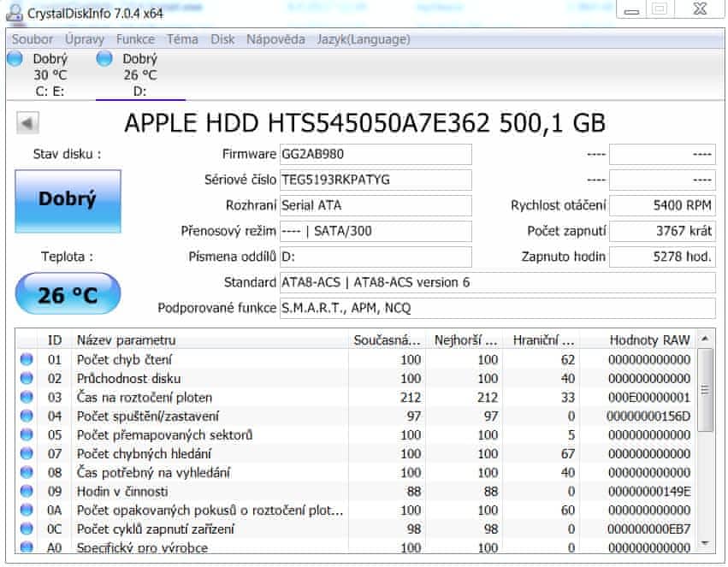Viewport: 728px width, 567px height.
Task: Click the Současná column header
Action: (387, 340)
